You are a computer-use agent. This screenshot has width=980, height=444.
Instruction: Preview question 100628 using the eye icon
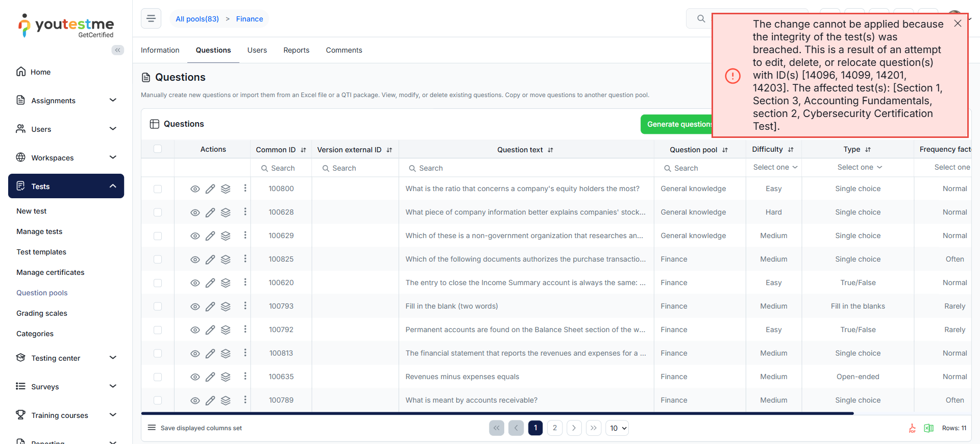click(195, 213)
